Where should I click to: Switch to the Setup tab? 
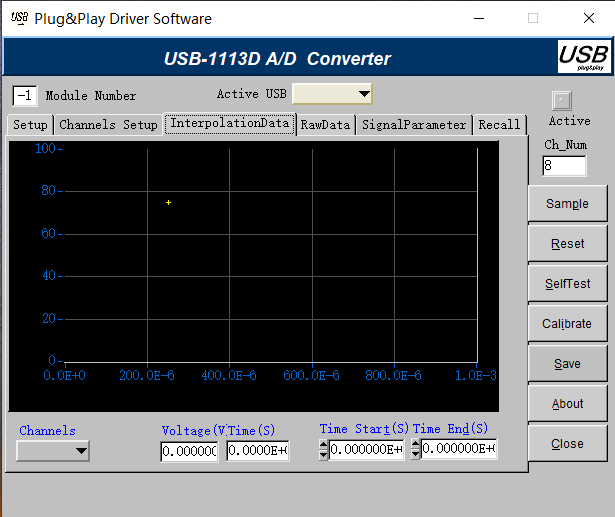coord(30,125)
